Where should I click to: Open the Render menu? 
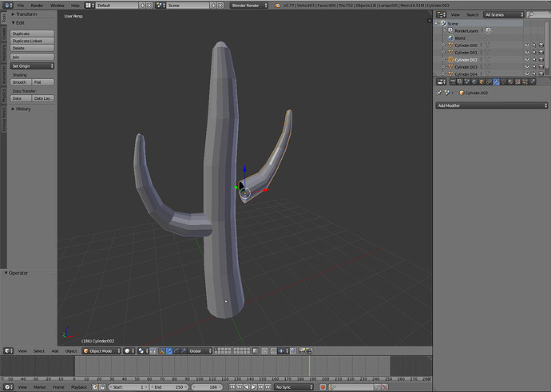[37, 6]
